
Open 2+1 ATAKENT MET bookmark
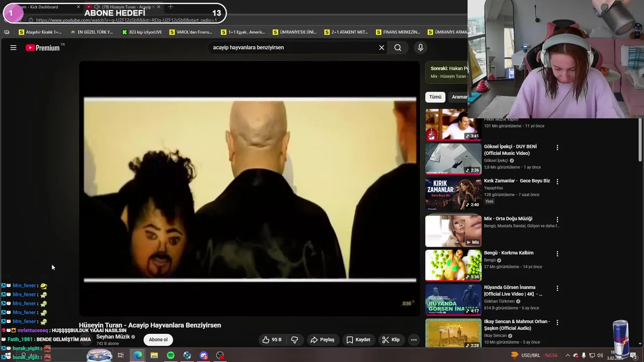346,32
